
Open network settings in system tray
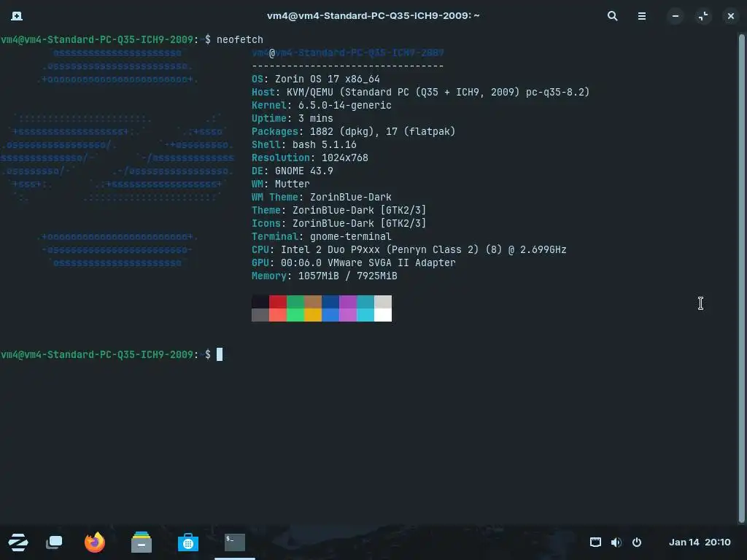point(595,542)
